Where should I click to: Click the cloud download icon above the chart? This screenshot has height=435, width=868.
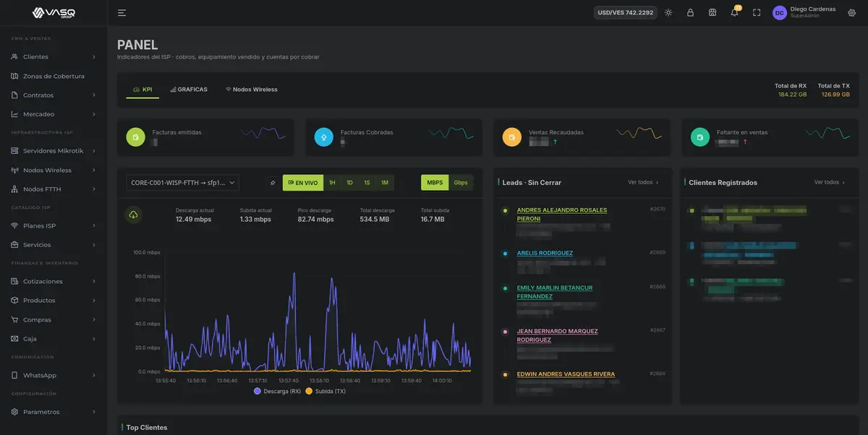coord(134,215)
